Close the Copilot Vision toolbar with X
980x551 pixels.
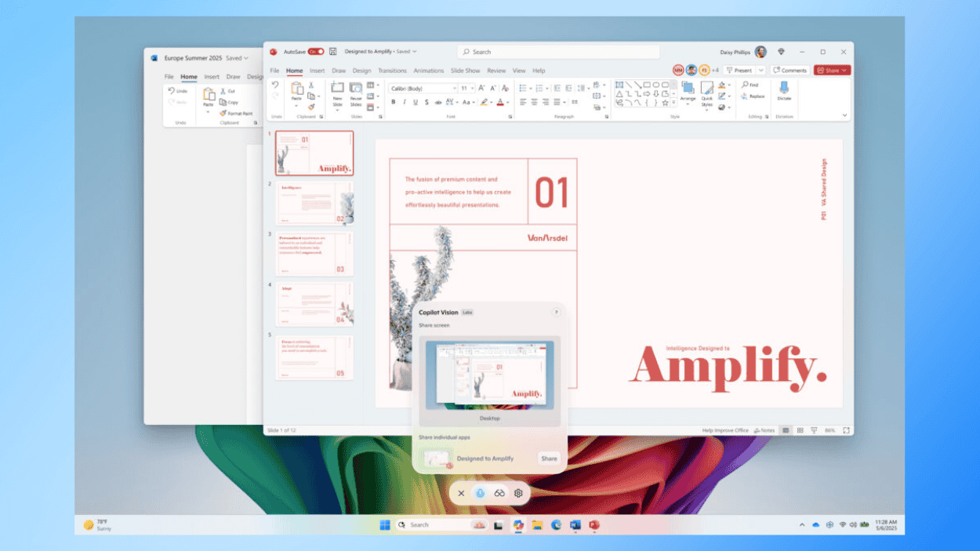(x=461, y=493)
